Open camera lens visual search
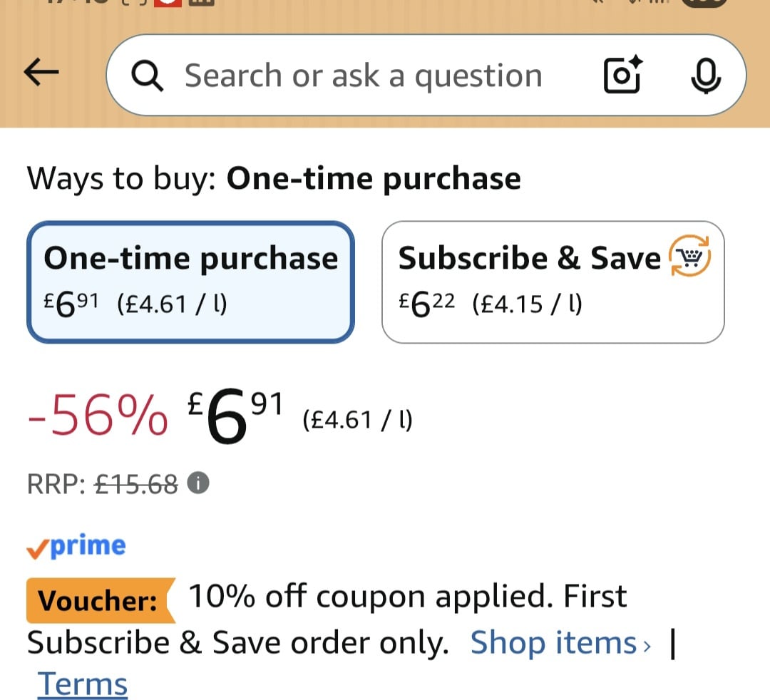 point(622,76)
